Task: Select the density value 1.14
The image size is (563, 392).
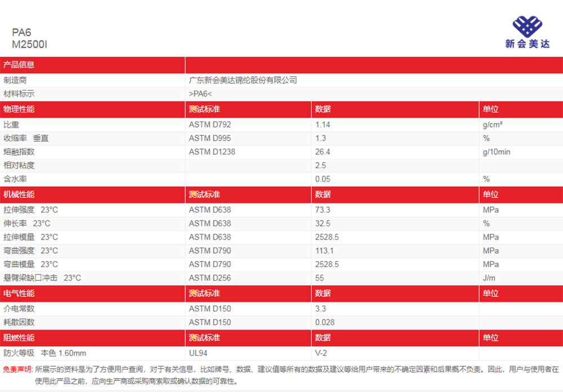Action: point(323,125)
